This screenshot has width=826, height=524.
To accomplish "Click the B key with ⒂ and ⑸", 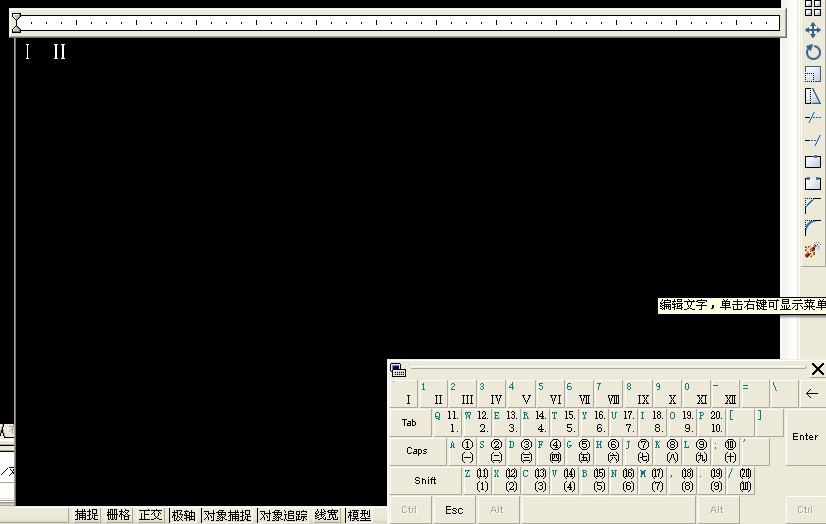I will click(594, 480).
